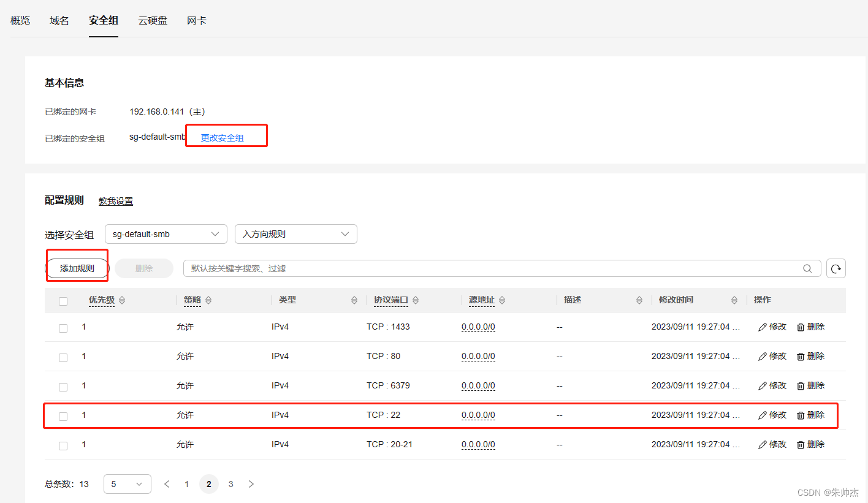This screenshot has height=503, width=868.
Task: Open the 网卡 tab
Action: coord(197,21)
